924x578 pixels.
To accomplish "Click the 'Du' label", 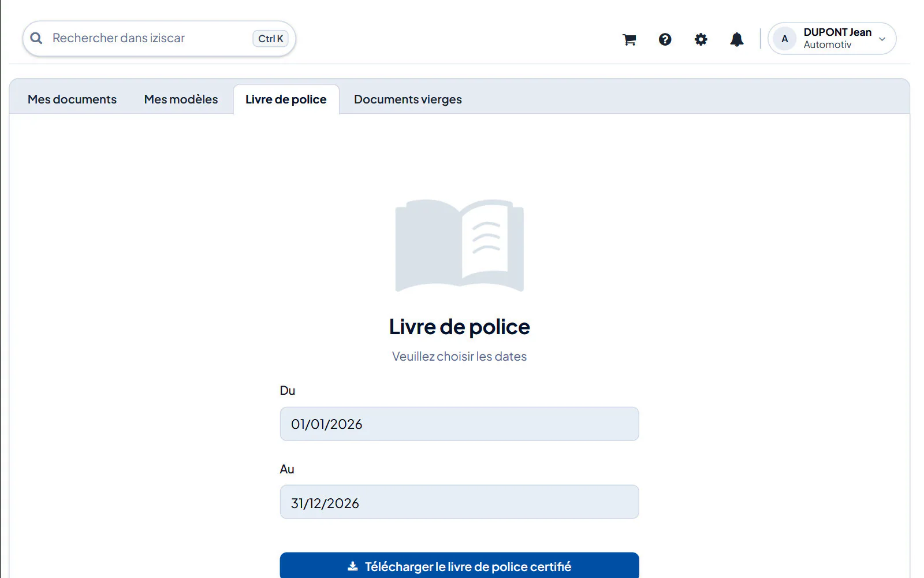I will click(287, 391).
